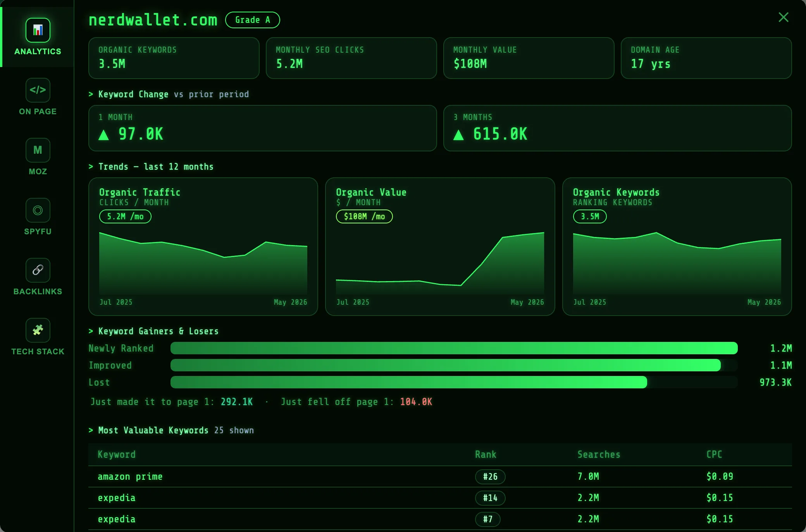Click the 3 Months 615.0K change card
This screenshot has height=532, width=806.
(x=617, y=128)
